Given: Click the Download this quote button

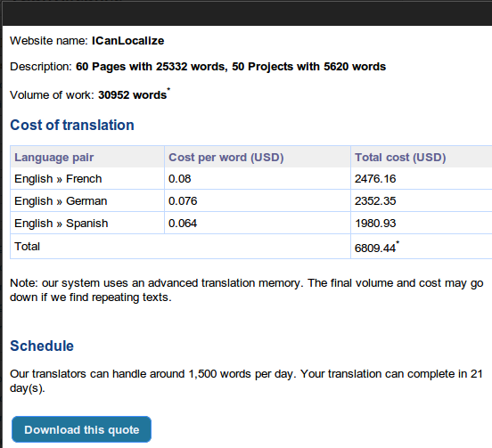Looking at the screenshot, I should click(81, 429).
